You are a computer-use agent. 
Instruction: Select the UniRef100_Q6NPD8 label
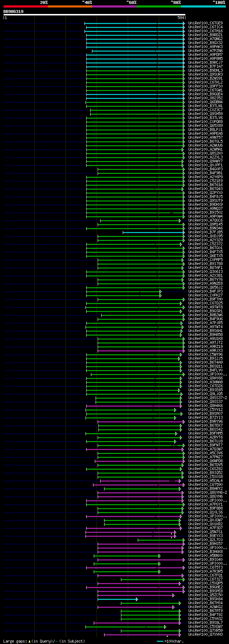click(205, 461)
